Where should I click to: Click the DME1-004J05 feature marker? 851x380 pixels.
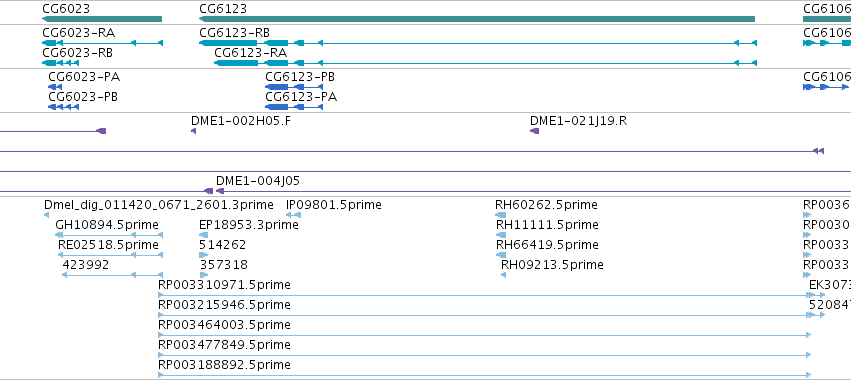[x=220, y=191]
